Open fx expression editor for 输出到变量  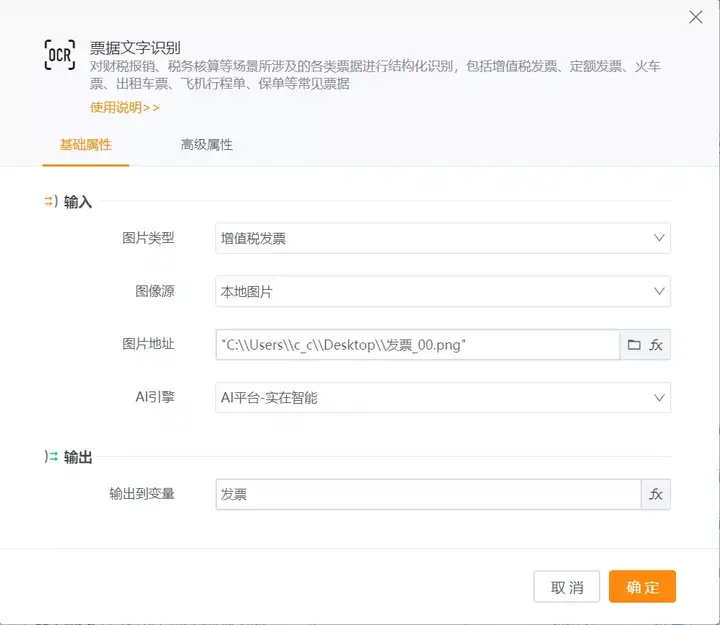click(657, 494)
